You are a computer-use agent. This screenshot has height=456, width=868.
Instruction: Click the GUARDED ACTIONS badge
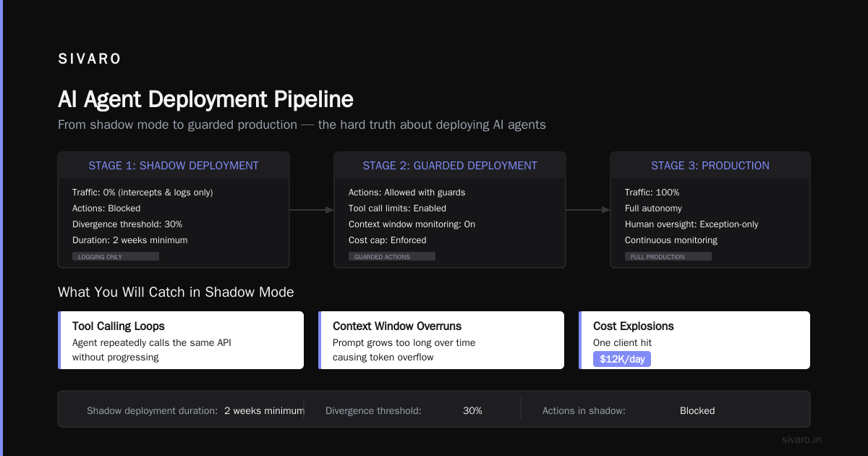click(392, 256)
